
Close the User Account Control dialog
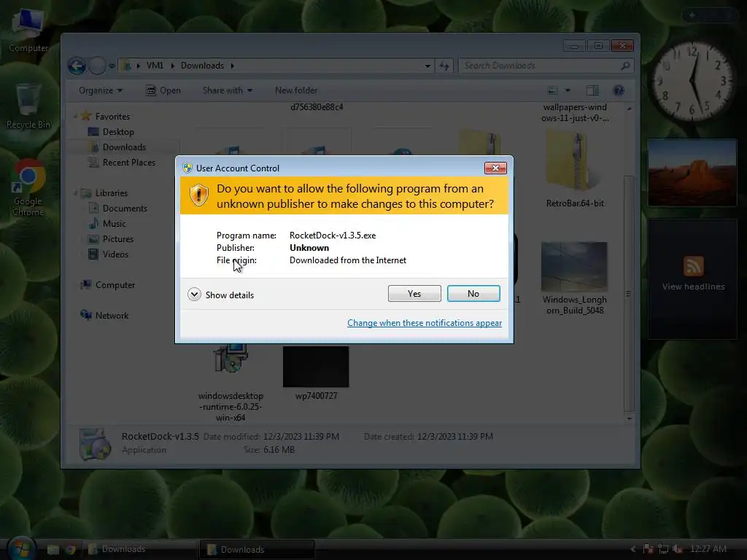point(495,168)
